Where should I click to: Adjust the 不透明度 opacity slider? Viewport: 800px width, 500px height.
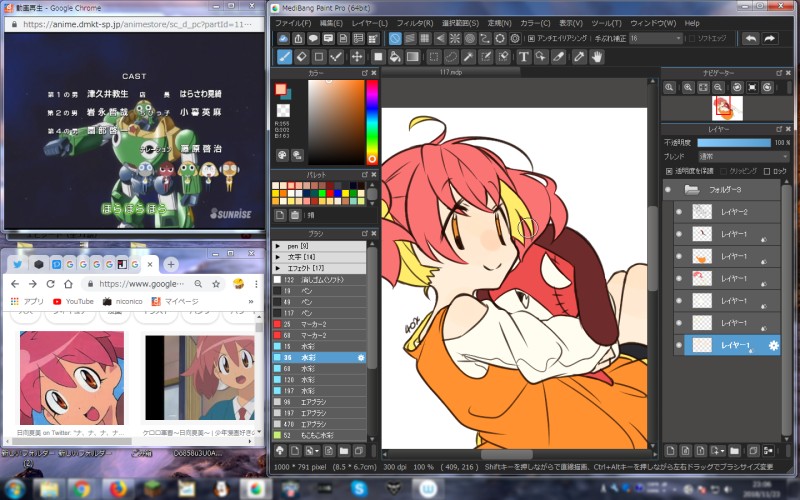(x=734, y=143)
